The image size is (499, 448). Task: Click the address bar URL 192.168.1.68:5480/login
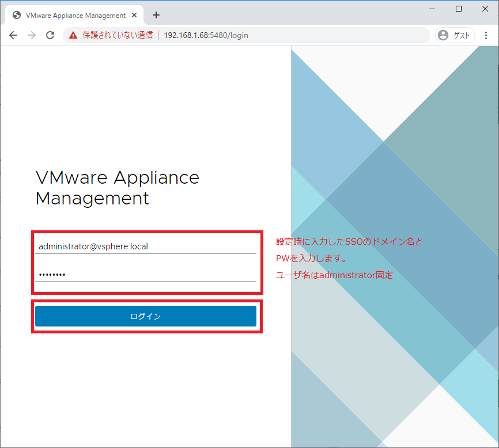point(206,35)
